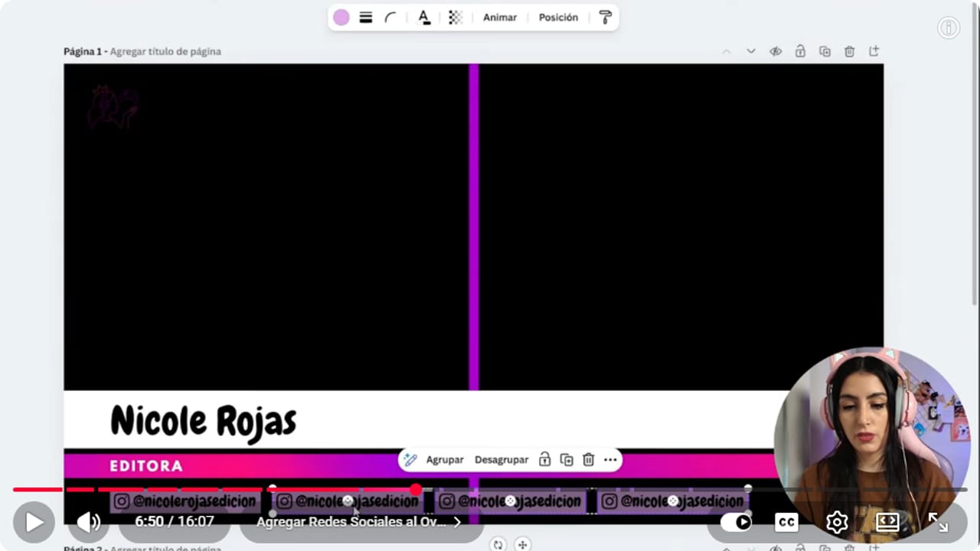Switch to theater mode
Screen dimensions: 980x551
887,522
